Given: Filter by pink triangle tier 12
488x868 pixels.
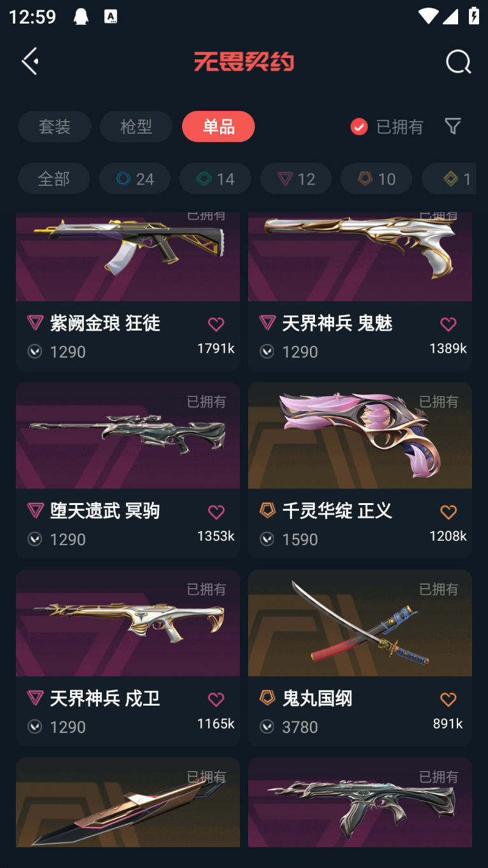Looking at the screenshot, I should [x=296, y=178].
